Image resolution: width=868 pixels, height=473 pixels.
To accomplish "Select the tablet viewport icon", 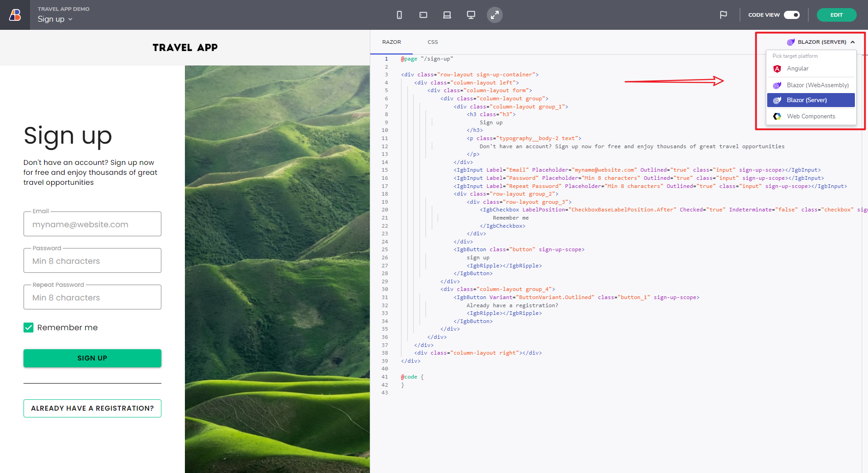I will [x=423, y=15].
